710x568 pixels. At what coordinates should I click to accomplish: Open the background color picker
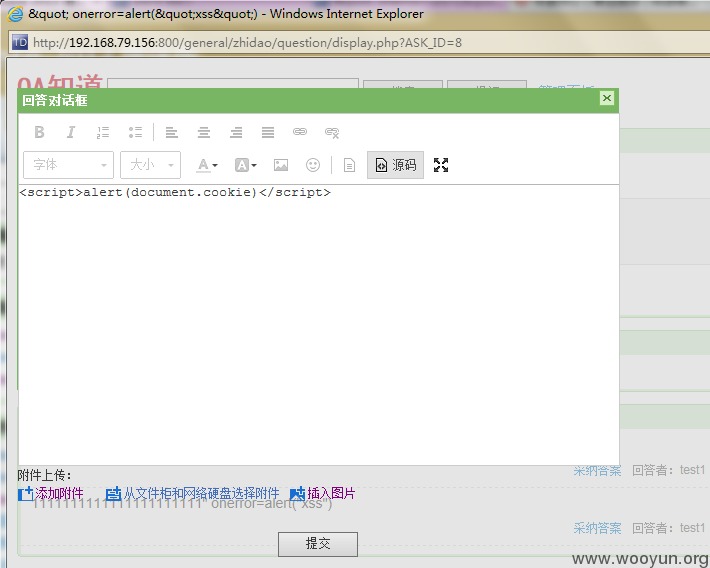pyautogui.click(x=245, y=165)
